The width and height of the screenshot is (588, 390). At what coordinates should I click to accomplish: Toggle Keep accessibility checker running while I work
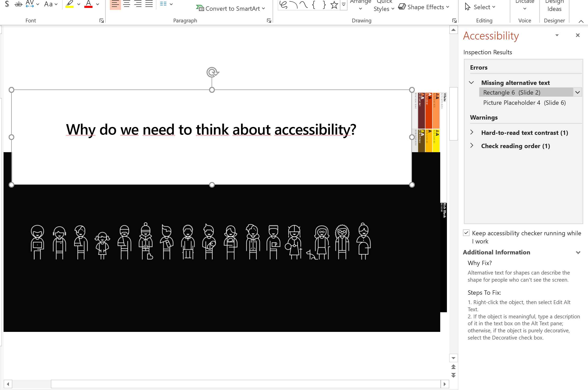pos(466,233)
